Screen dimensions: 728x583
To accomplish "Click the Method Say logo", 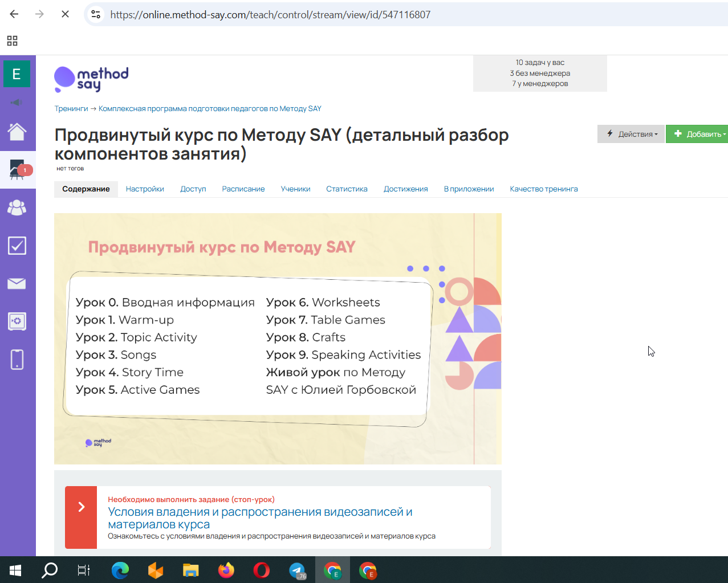I will (x=91, y=79).
